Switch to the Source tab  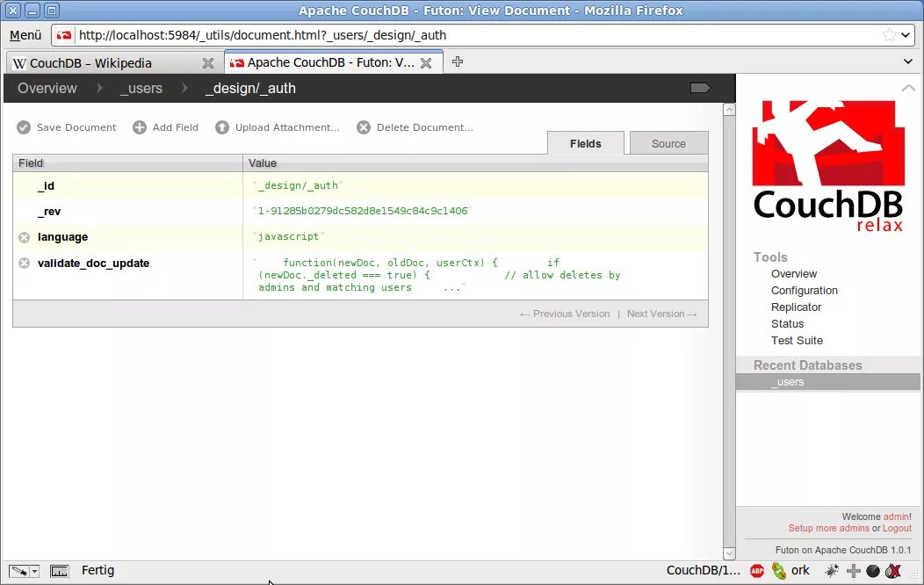click(x=668, y=143)
